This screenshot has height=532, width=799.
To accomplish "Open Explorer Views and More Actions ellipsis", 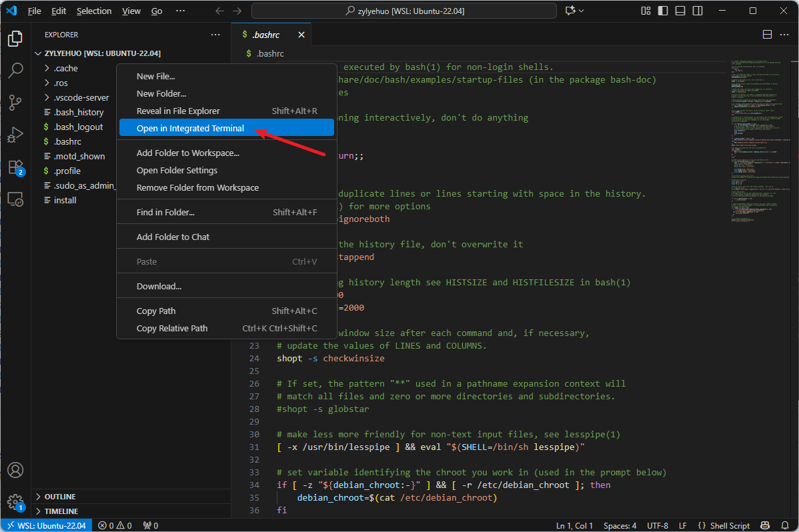I will pos(215,35).
